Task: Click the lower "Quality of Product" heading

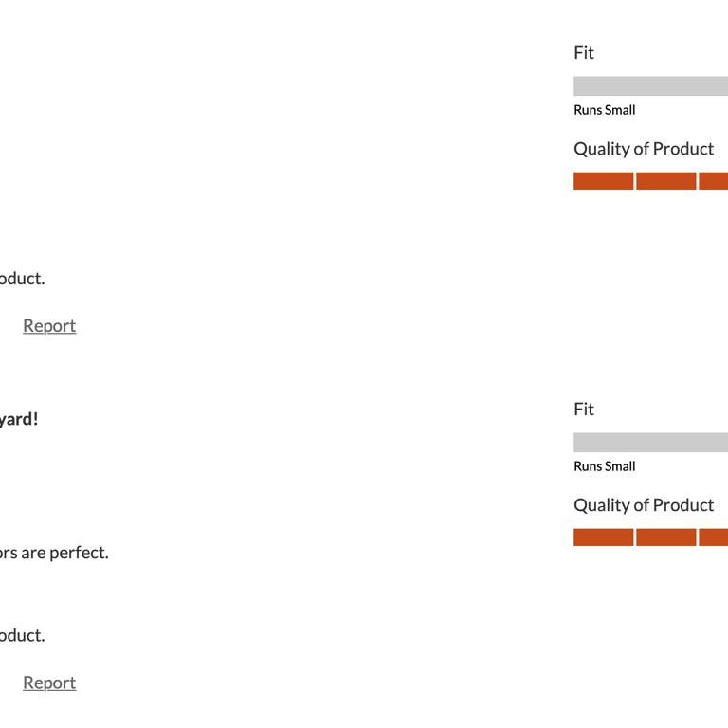Action: tap(644, 505)
